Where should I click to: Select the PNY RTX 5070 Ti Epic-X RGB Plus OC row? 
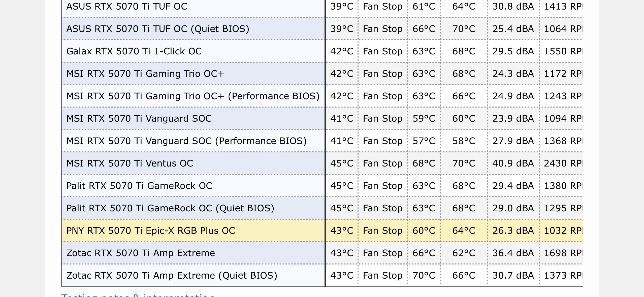click(322, 230)
